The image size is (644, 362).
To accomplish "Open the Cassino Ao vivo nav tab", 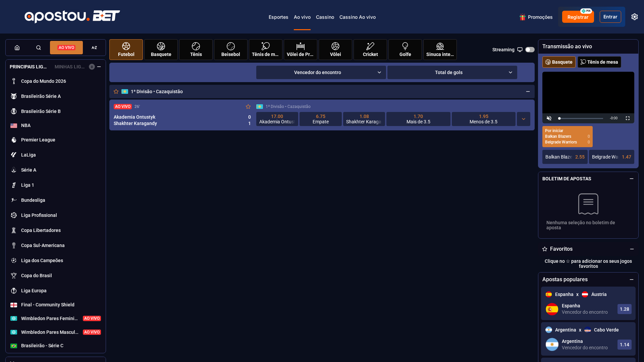I will 358,17.
